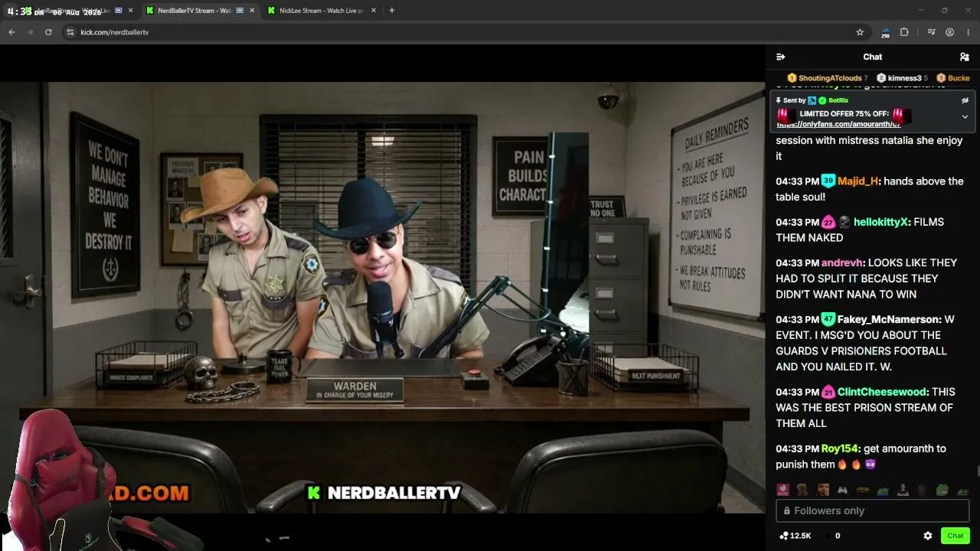Image resolution: width=980 pixels, height=551 pixels.
Task: Pick the game controller emote
Action: pos(842,490)
